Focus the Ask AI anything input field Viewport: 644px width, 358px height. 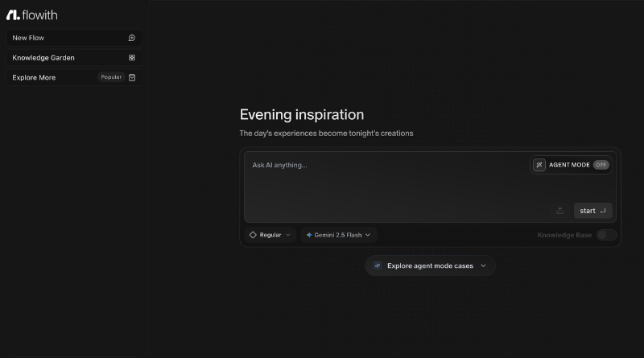point(378,181)
